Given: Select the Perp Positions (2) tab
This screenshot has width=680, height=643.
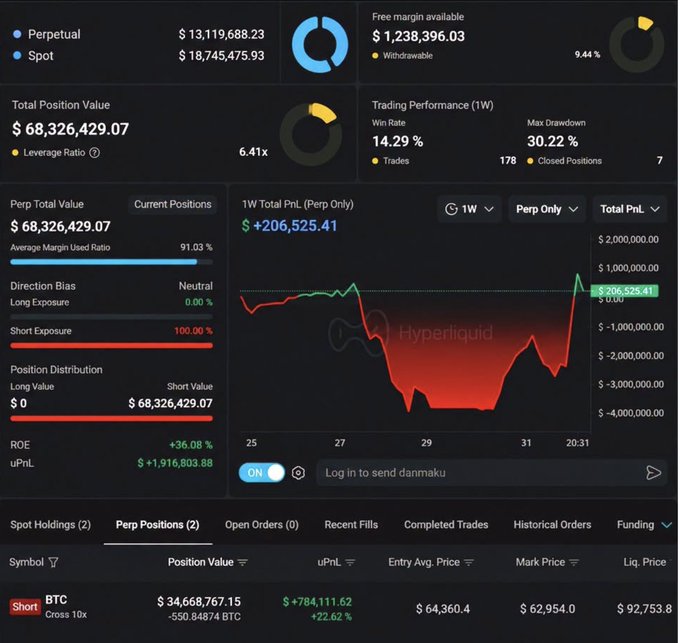Looking at the screenshot, I should click(x=157, y=525).
